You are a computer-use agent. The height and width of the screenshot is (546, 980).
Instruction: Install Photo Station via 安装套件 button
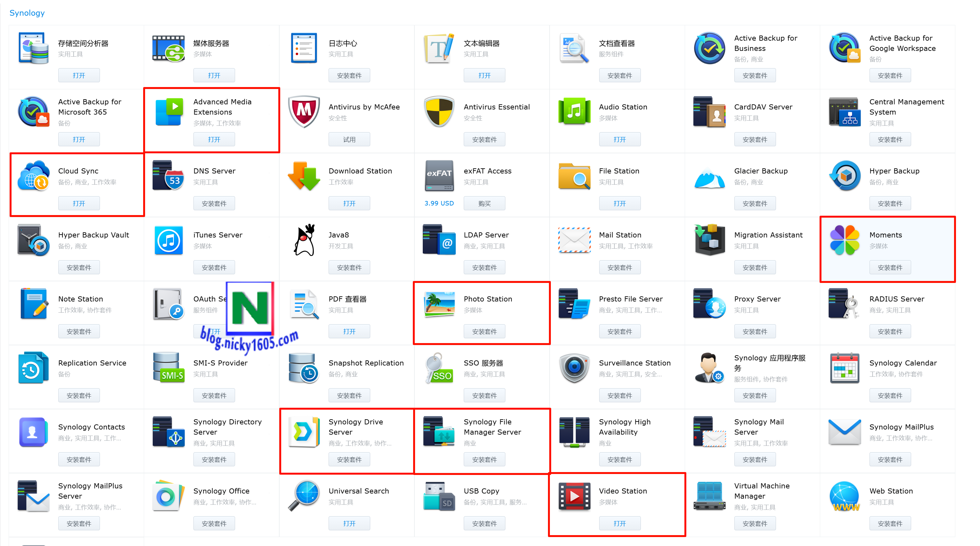point(484,331)
